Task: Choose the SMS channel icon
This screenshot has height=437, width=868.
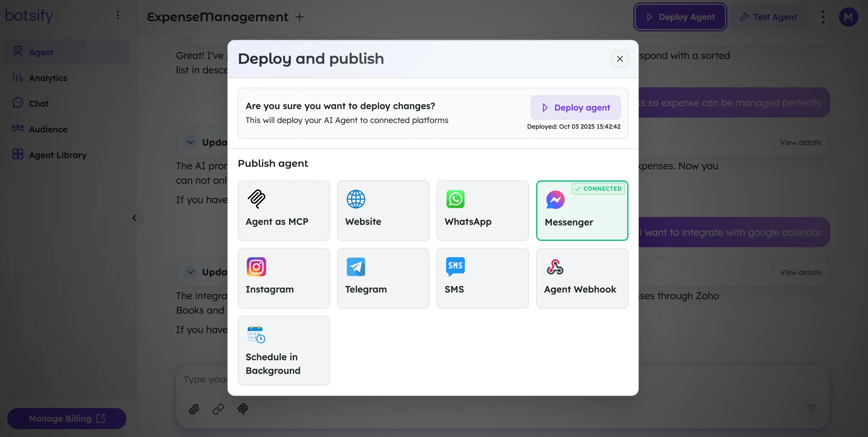Action: (455, 266)
